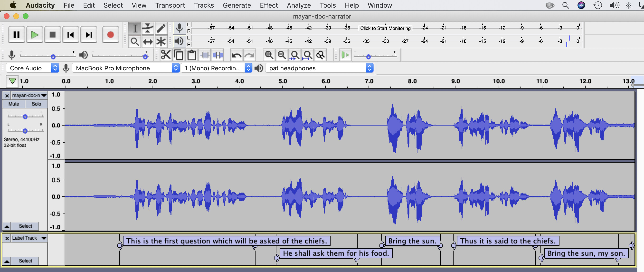Open the Label Track dropdown menu
644x272 pixels.
(x=29, y=238)
